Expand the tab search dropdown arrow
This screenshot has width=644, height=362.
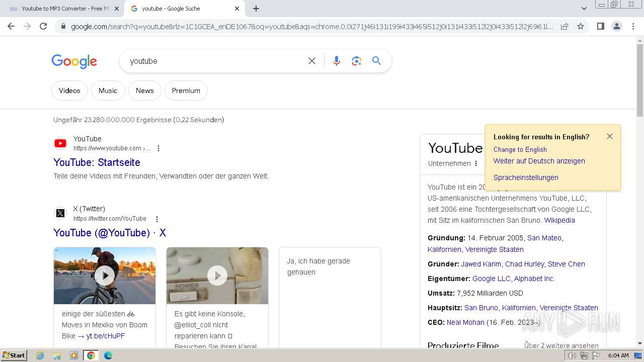(x=584, y=9)
